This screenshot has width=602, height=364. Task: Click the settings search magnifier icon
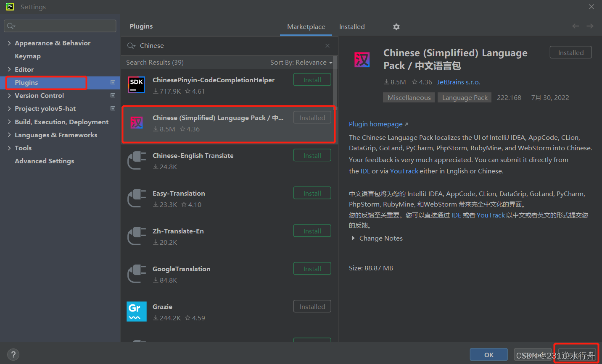pyautogui.click(x=11, y=26)
